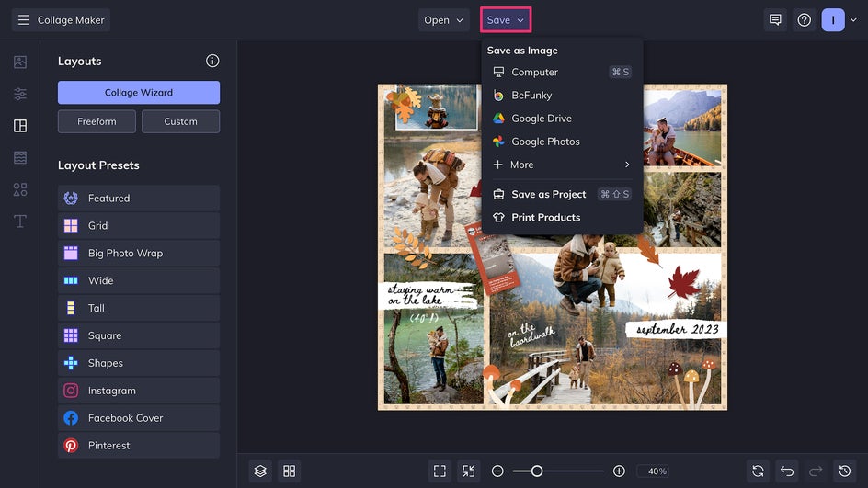Click the undo arrow icon
This screenshot has width=868, height=488.
(786, 471)
